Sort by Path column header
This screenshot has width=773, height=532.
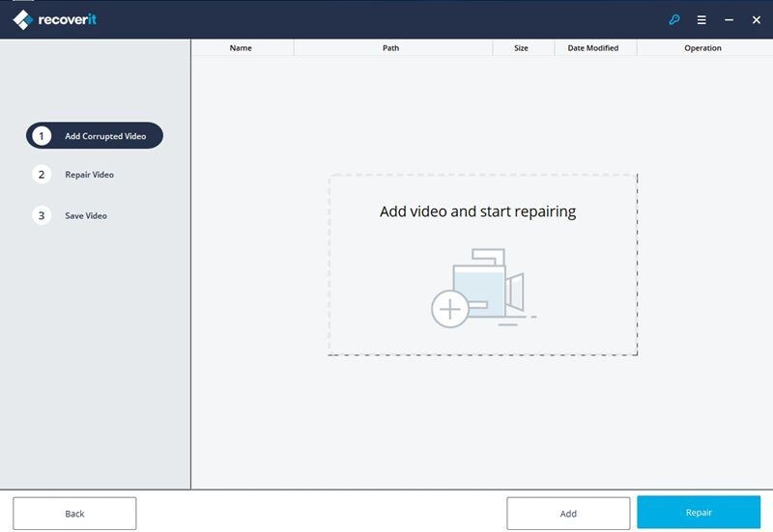(391, 47)
